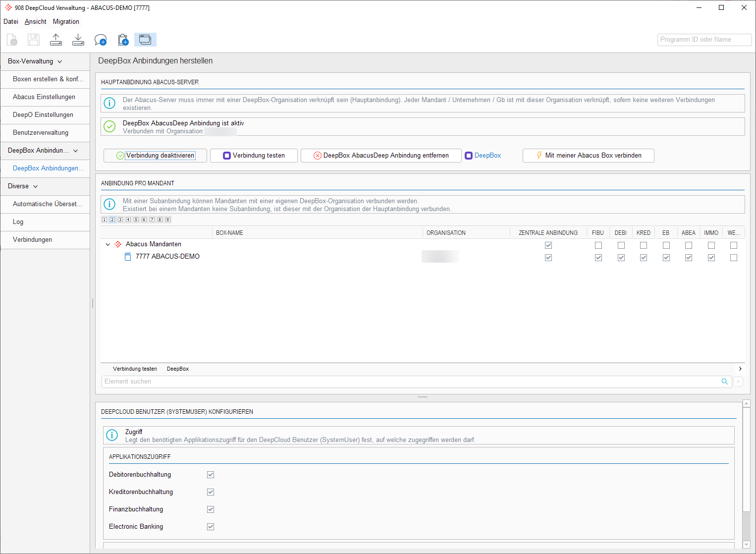756x554 pixels.
Task: Click the Programm ID oder Name field
Action: click(x=704, y=40)
